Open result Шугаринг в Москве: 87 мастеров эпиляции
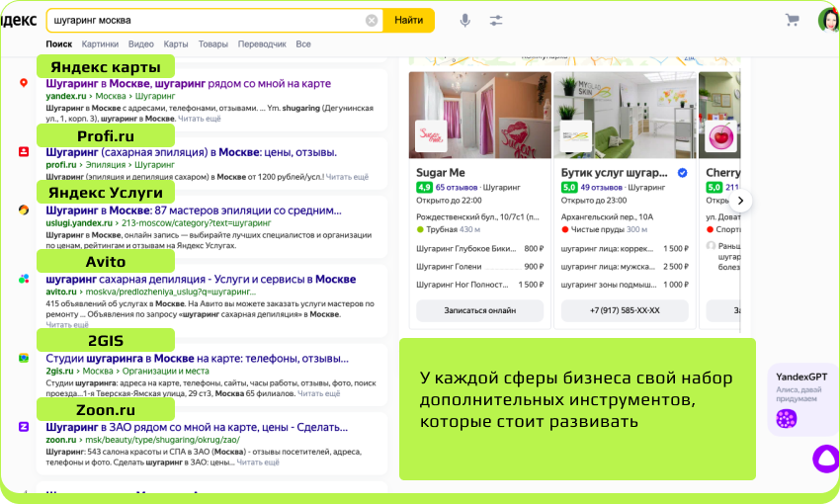This screenshot has width=840, height=504. [x=194, y=210]
